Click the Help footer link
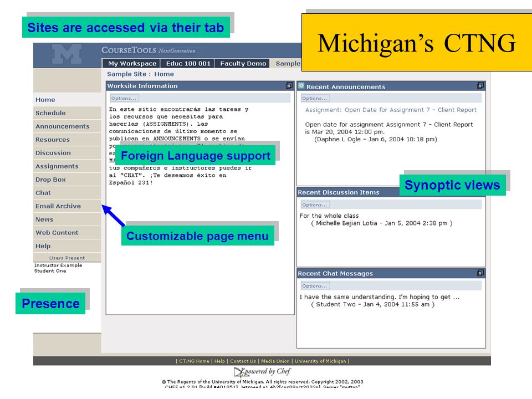The height and width of the screenshot is (399, 532). coord(219,361)
